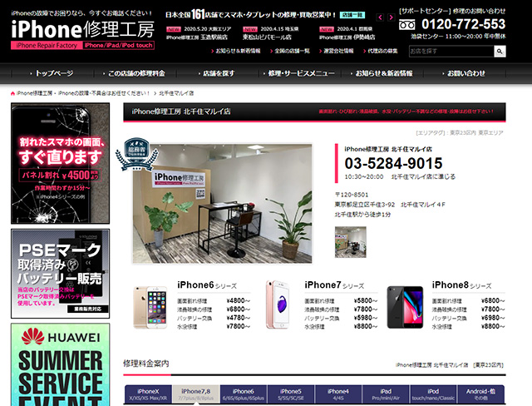The width and height of the screenshot is (532, 406).
Task: Click the 総務省 badge emblem on store photo
Action: coord(136,154)
